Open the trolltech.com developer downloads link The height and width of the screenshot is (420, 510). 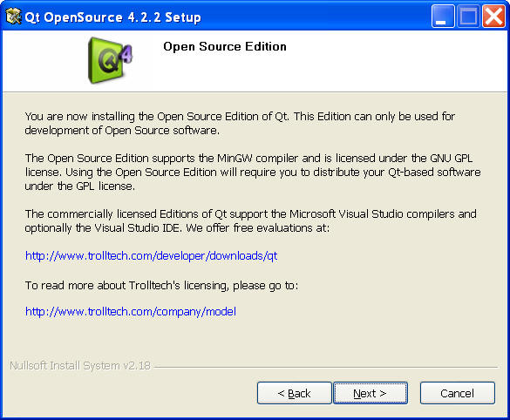pyautogui.click(x=151, y=256)
